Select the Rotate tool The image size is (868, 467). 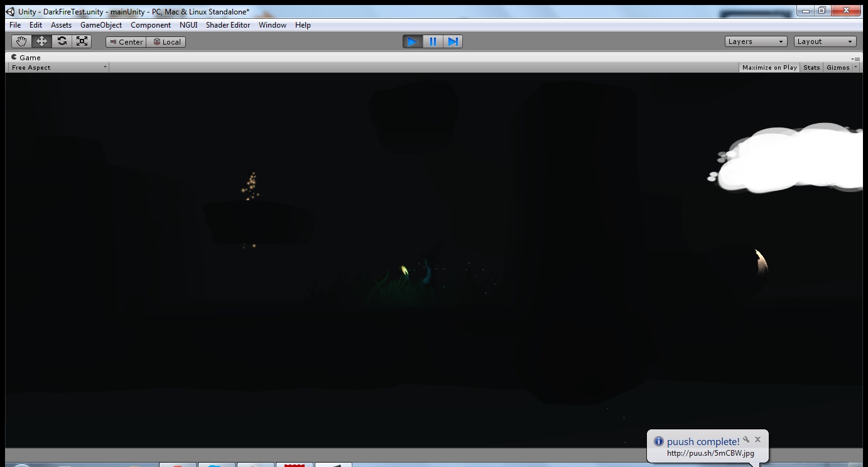click(x=62, y=41)
